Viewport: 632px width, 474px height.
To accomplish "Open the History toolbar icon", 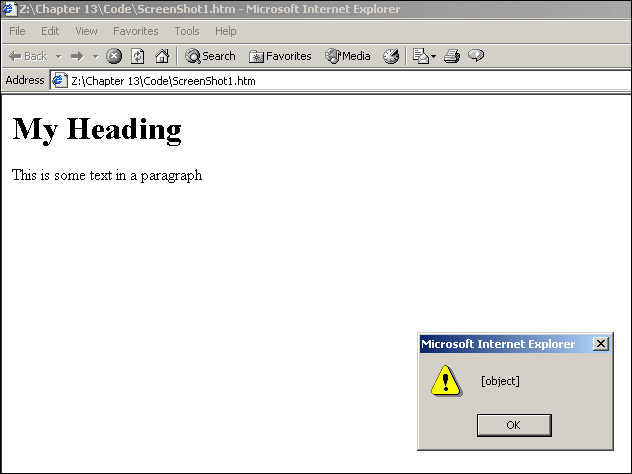I will [390, 56].
